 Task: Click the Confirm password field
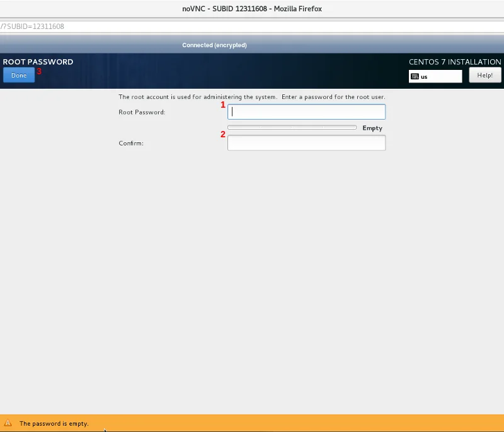(306, 143)
